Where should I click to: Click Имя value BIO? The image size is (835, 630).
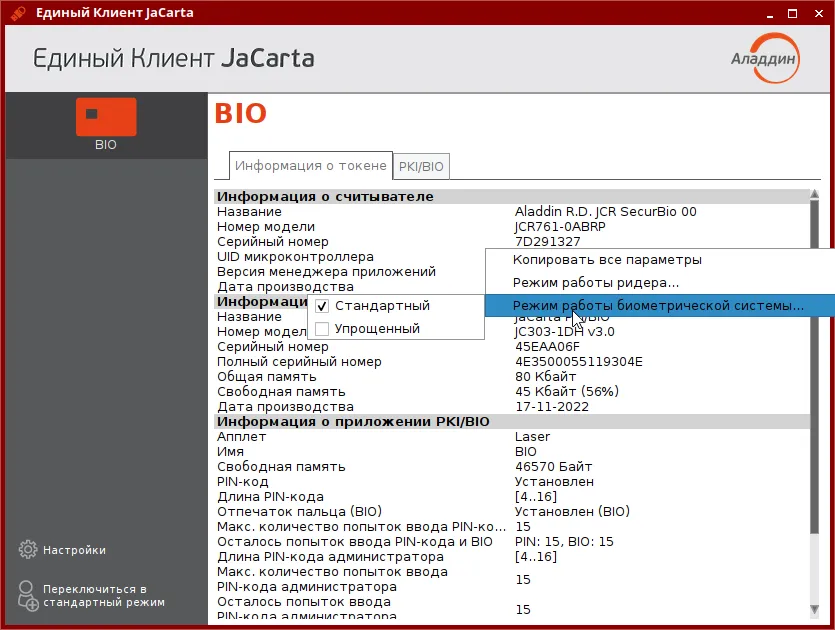click(526, 452)
